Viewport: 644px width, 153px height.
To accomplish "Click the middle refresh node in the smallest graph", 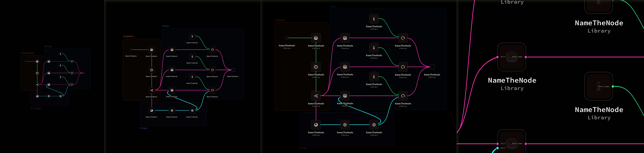I will 72,73.
